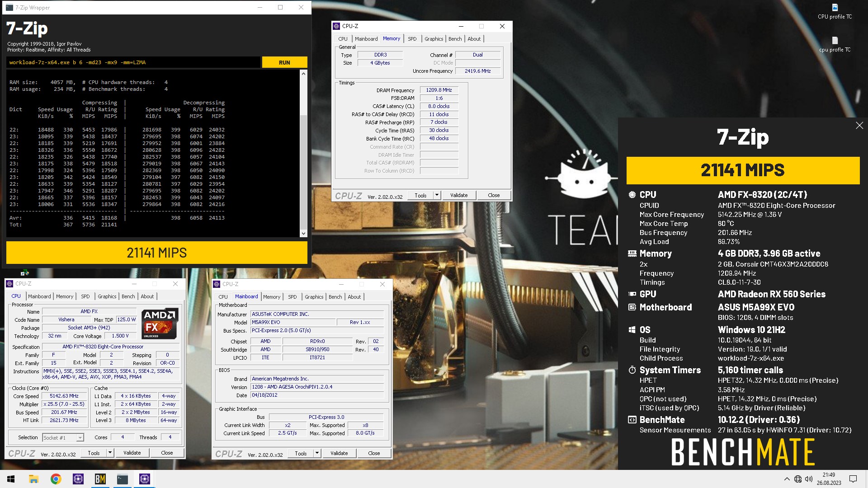Image resolution: width=868 pixels, height=488 pixels.
Task: Open Graphics tab in mainboard CPU-Z window
Action: coord(314,297)
